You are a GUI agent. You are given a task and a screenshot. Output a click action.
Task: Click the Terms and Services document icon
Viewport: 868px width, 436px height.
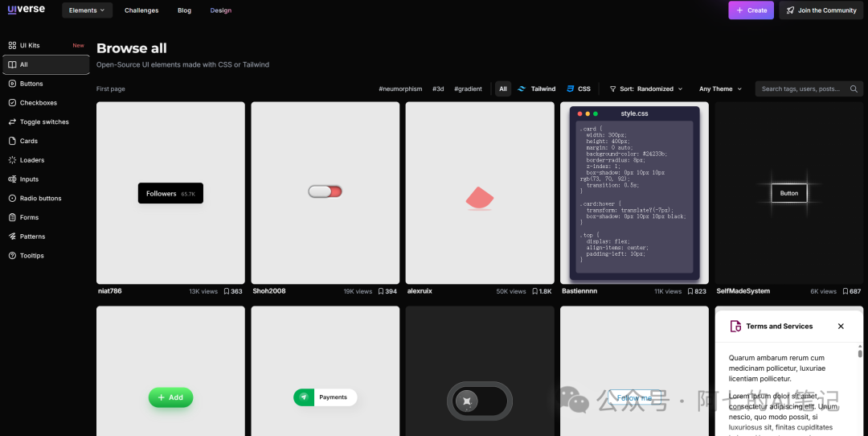735,327
